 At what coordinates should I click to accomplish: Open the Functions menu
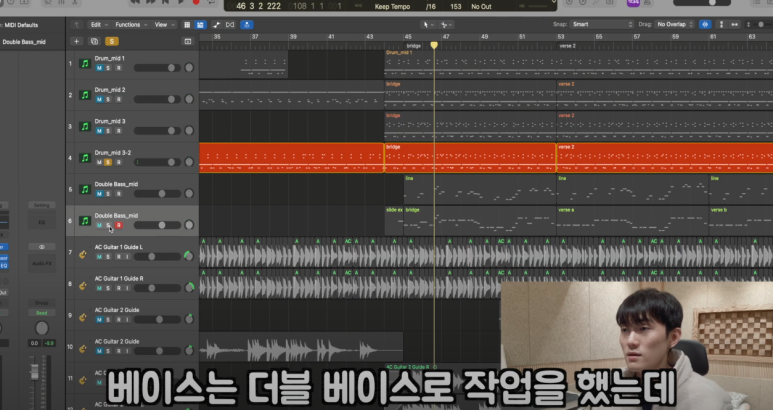click(130, 23)
